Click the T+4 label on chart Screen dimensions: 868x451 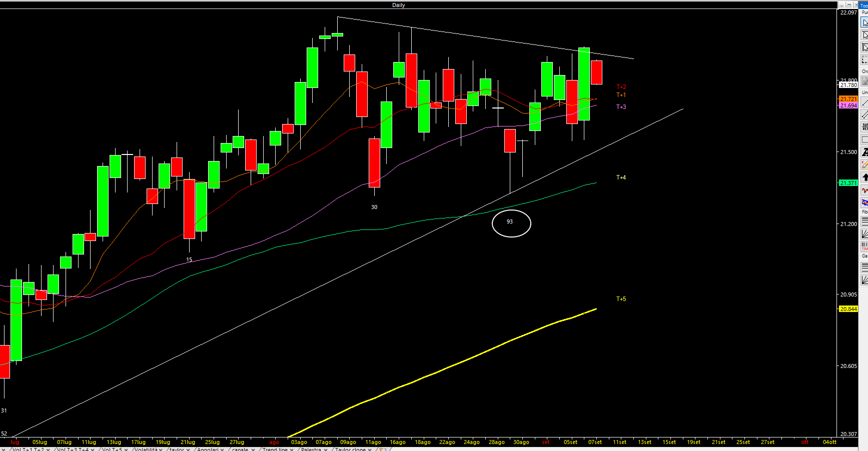[x=621, y=177]
